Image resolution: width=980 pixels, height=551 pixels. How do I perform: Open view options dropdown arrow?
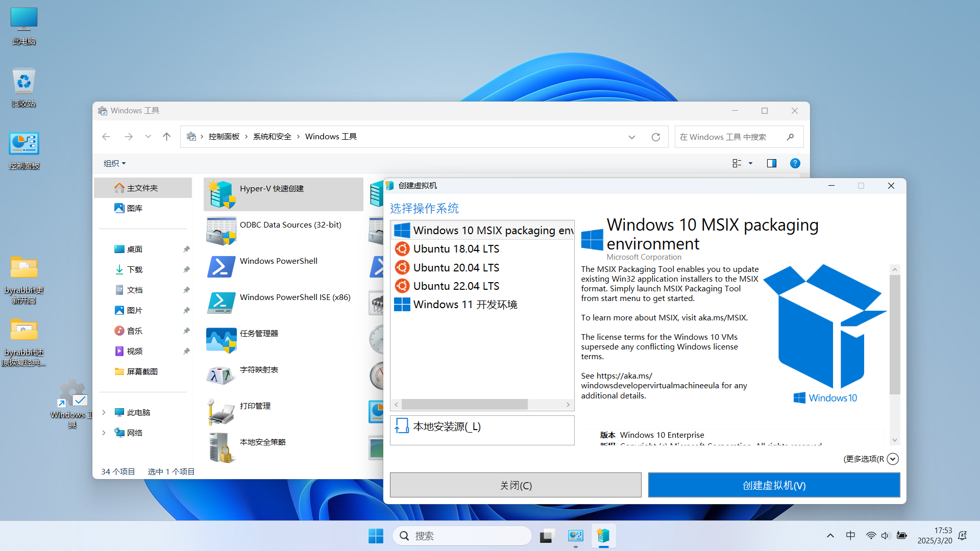click(750, 163)
